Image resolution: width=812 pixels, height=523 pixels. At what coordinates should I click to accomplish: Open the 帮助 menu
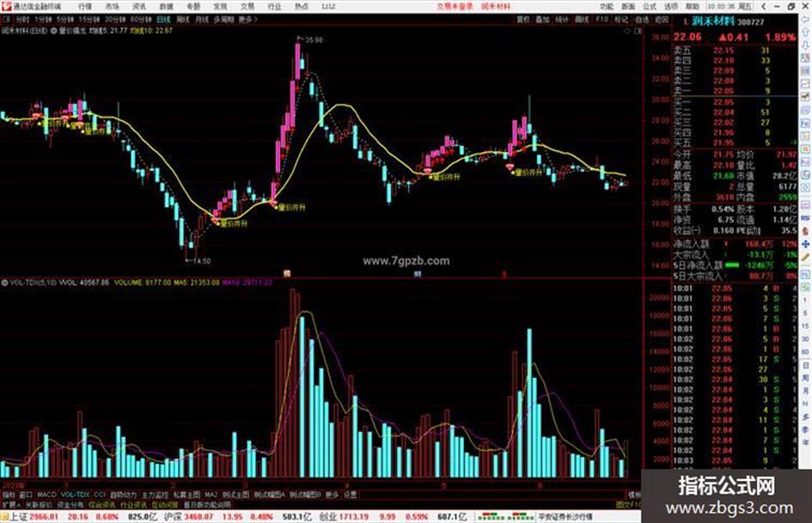(692, 7)
